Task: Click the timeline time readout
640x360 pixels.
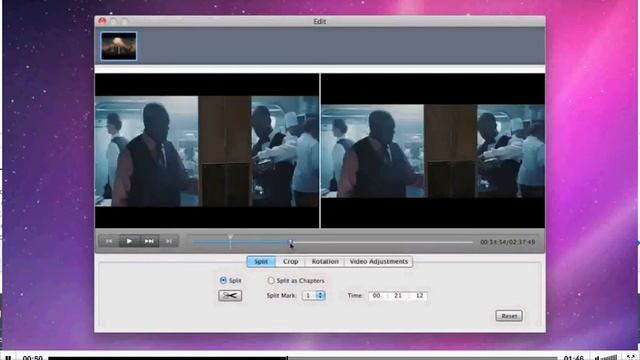Action: click(507, 242)
